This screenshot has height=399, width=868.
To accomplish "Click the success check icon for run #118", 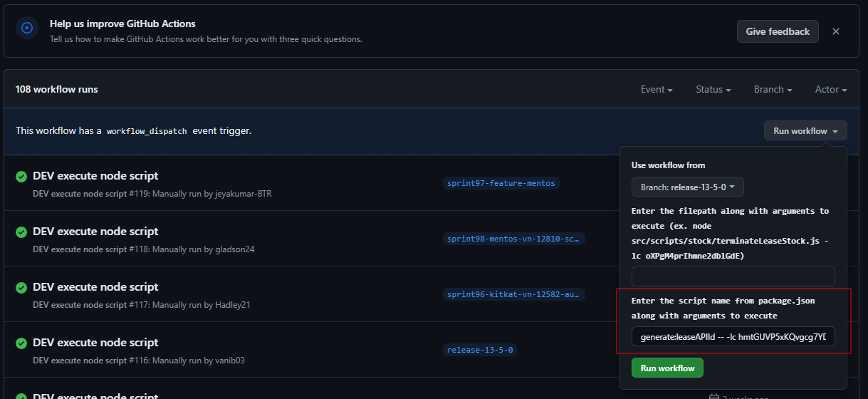I will 21,232.
